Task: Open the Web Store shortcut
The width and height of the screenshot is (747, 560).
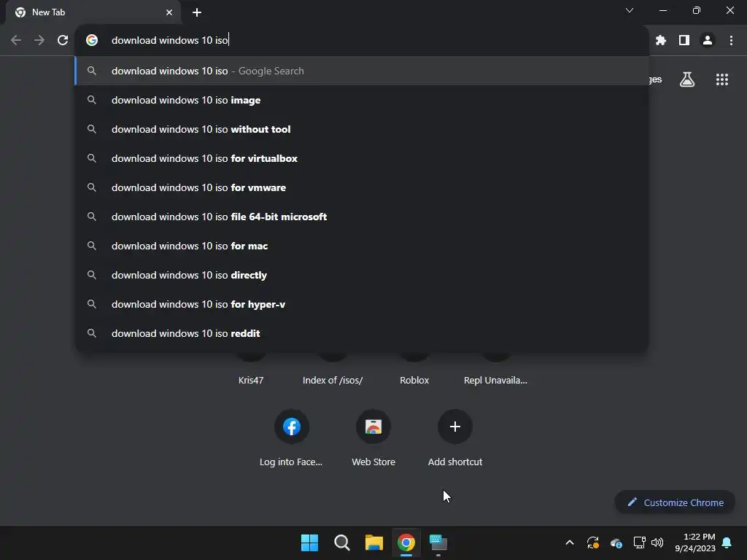Action: click(373, 437)
